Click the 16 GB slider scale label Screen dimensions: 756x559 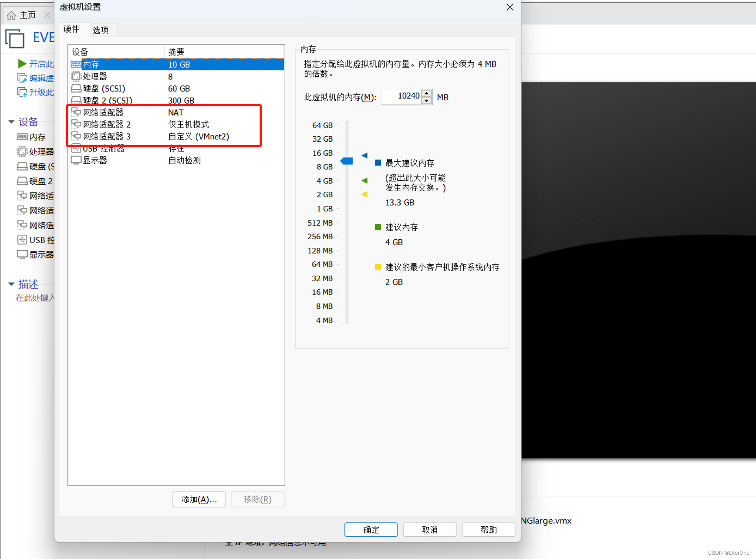pos(322,153)
